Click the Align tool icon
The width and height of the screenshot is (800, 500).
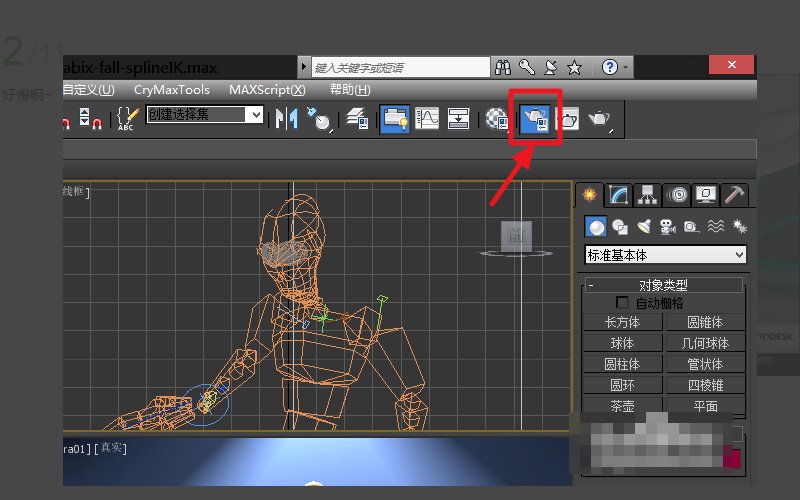pyautogui.click(x=320, y=119)
